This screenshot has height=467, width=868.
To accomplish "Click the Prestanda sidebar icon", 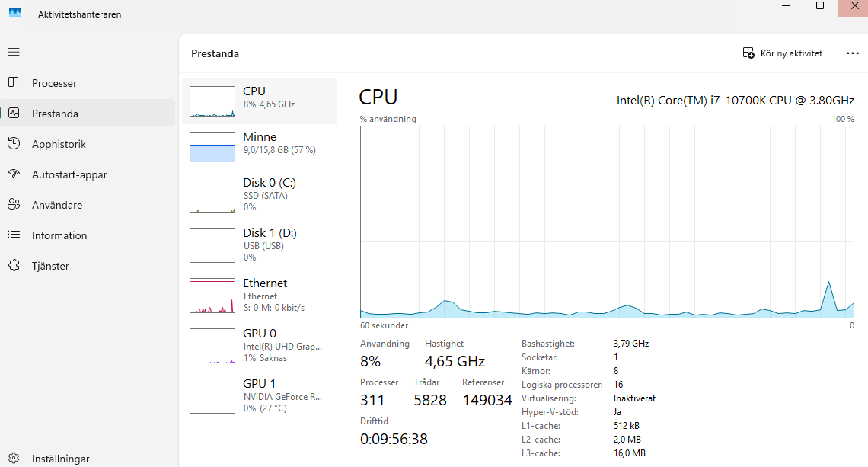I will (14, 113).
